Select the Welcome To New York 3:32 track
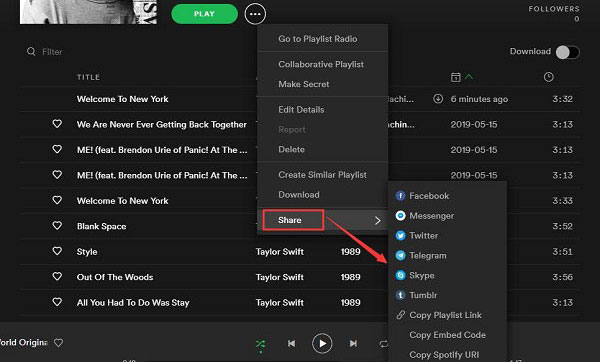Image resolution: width=600 pixels, height=362 pixels. click(122, 99)
